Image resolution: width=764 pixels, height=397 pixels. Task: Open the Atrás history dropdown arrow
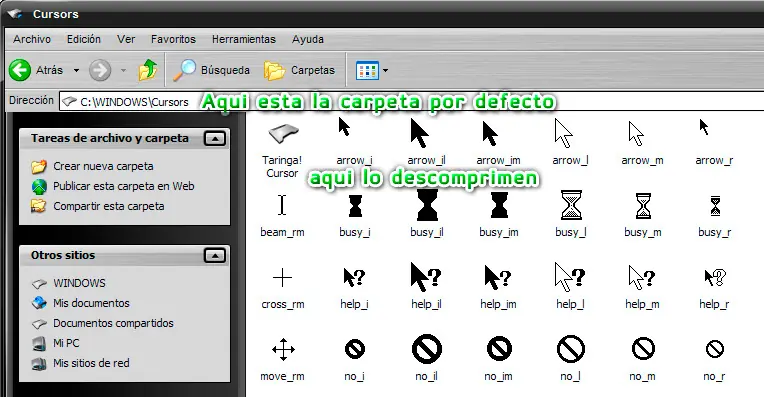click(x=76, y=71)
